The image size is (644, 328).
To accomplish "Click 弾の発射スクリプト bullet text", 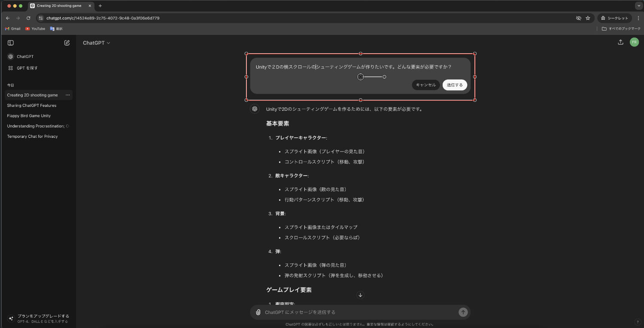I will pos(334,275).
